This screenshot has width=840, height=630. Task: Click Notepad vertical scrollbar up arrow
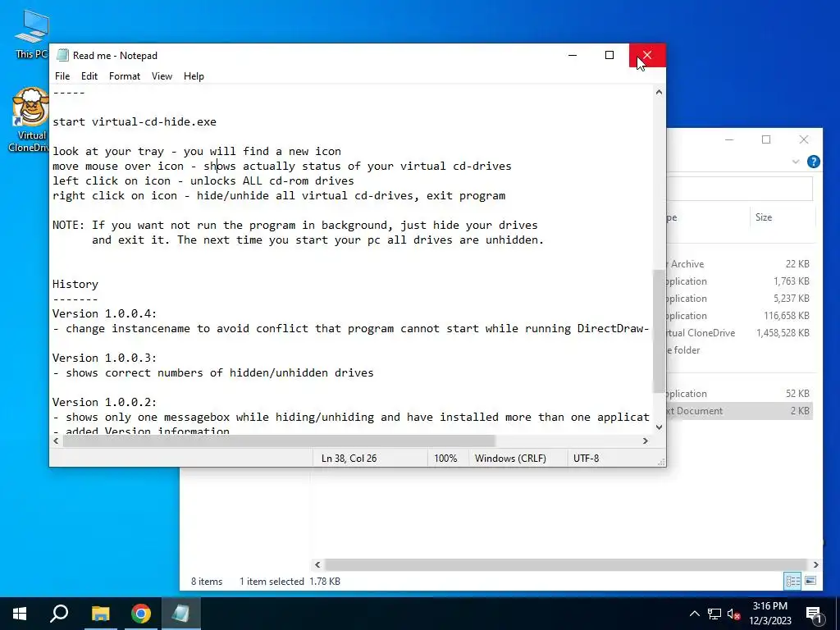click(x=659, y=92)
